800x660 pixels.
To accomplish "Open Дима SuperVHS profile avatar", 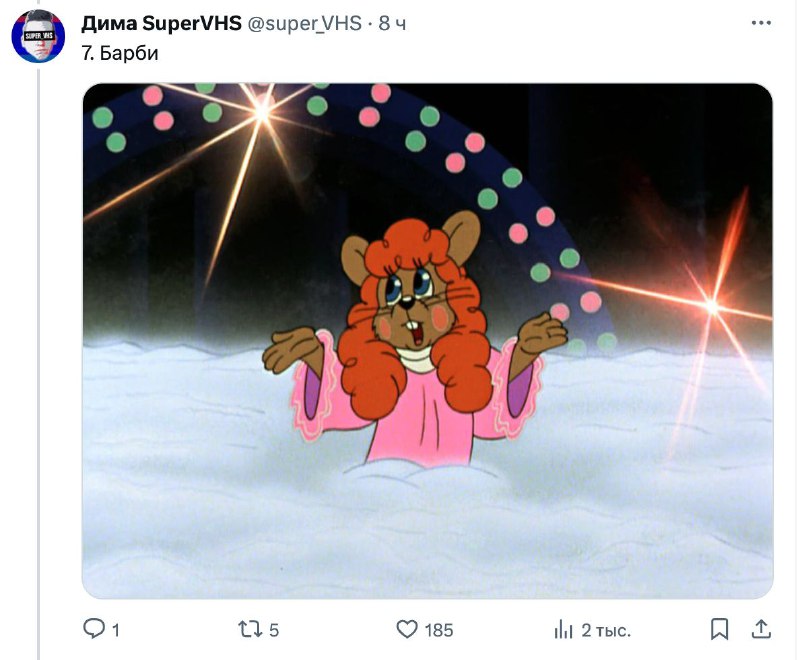I will click(38, 36).
